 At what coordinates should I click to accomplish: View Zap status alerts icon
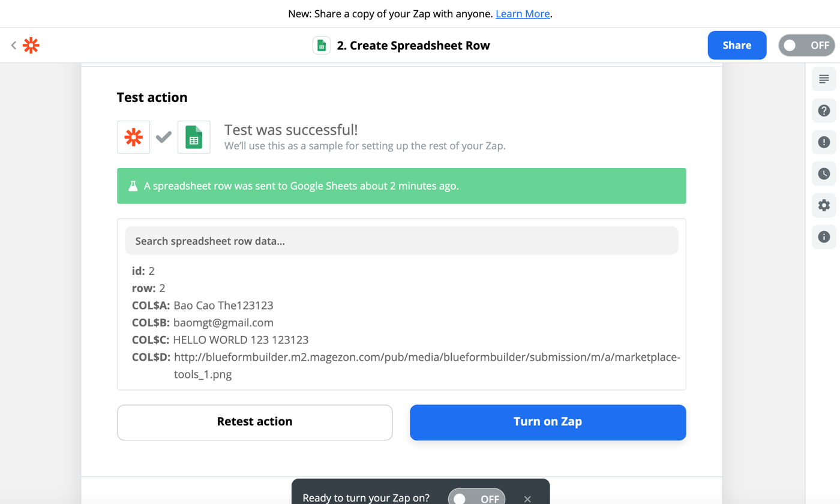pyautogui.click(x=824, y=142)
